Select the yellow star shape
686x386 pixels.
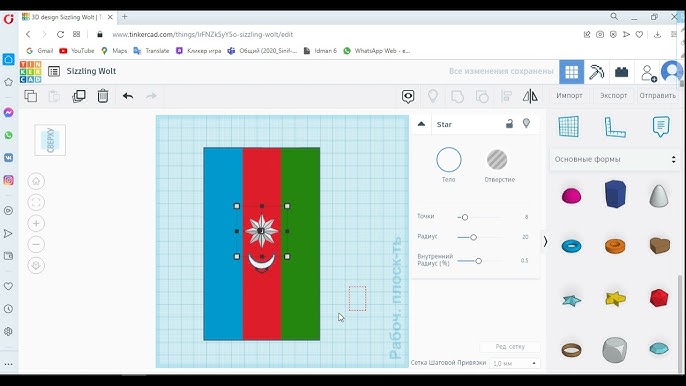616,298
